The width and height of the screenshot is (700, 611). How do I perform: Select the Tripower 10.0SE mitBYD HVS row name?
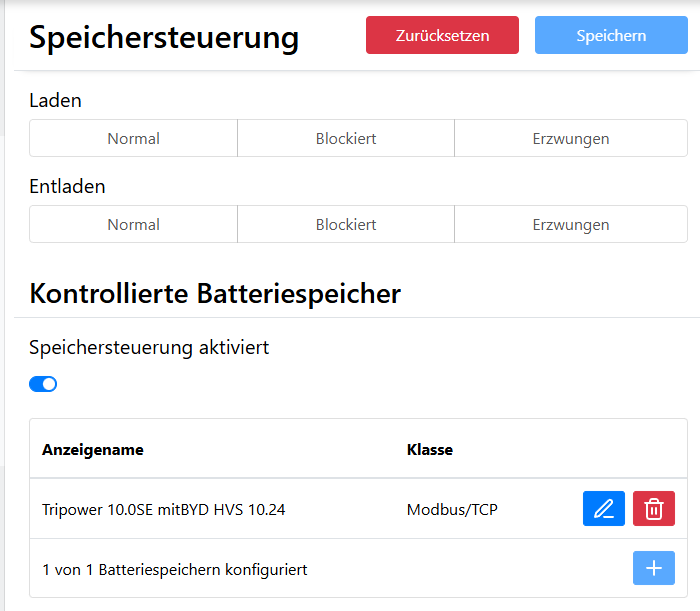click(164, 510)
